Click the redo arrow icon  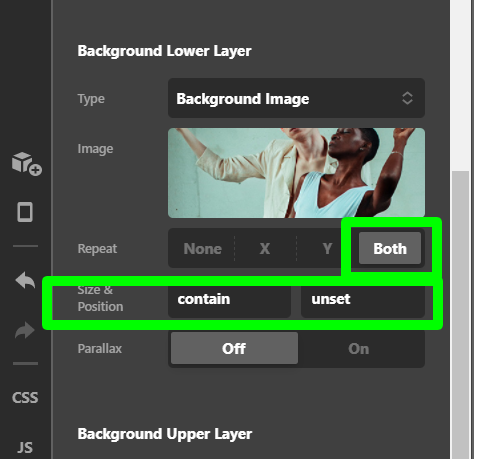25,330
